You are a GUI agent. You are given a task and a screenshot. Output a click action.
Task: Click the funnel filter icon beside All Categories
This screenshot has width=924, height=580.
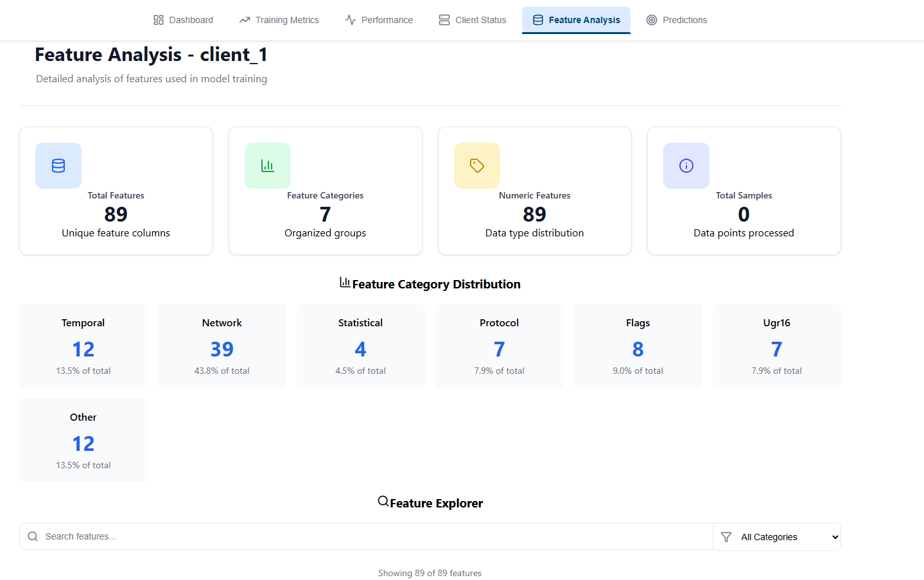pyautogui.click(x=726, y=536)
